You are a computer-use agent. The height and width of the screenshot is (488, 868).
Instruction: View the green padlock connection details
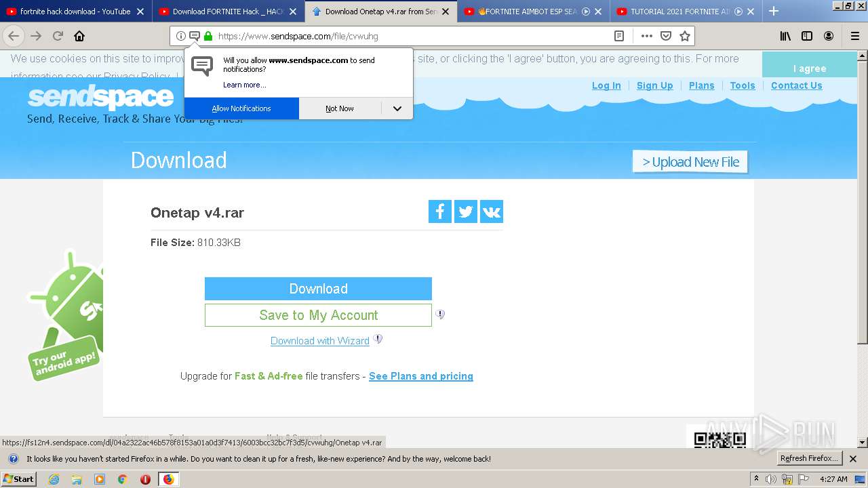tap(208, 36)
